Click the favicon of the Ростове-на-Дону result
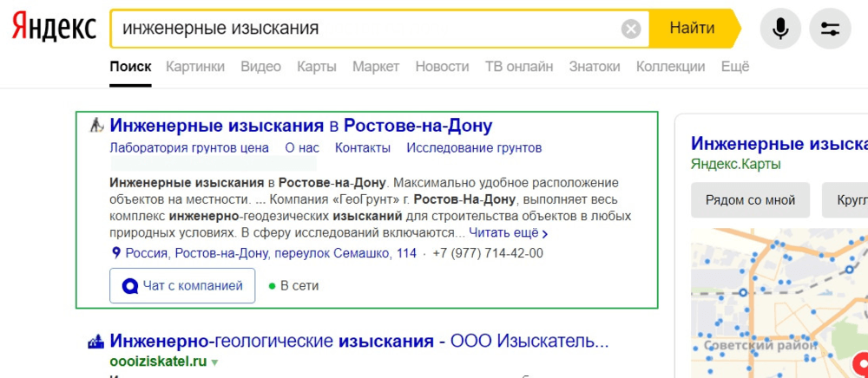This screenshot has height=378, width=868. coord(97,126)
